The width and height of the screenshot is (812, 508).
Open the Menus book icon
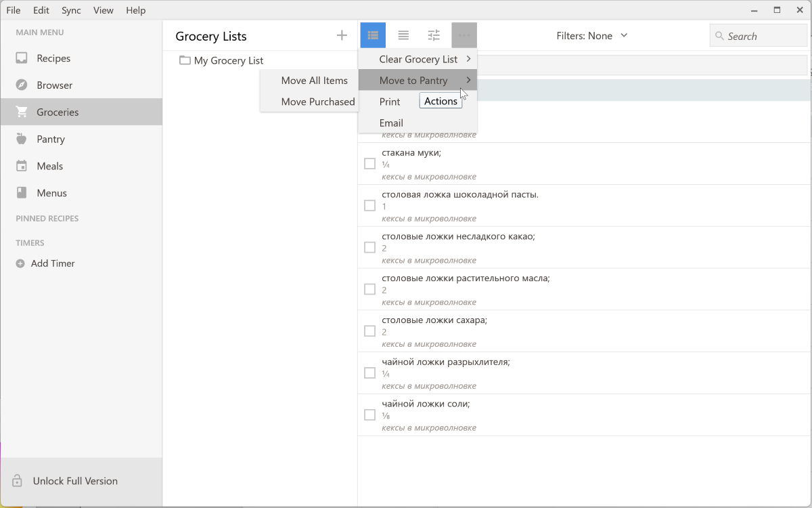click(22, 193)
